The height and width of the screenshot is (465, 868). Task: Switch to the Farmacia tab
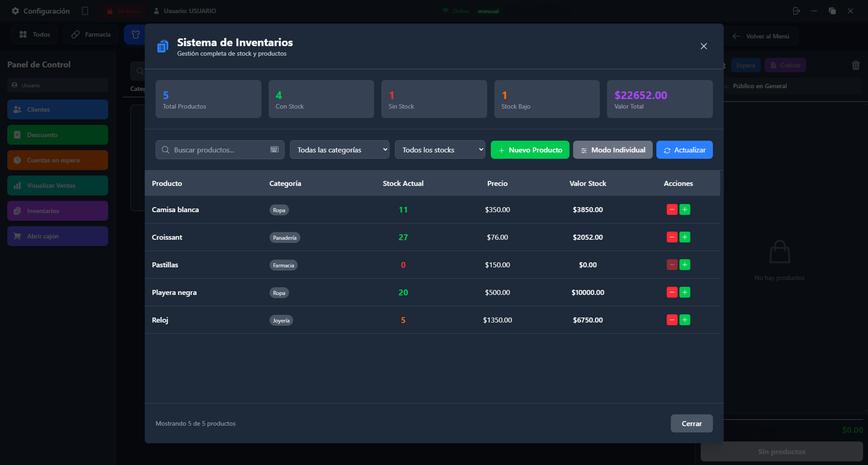[90, 34]
